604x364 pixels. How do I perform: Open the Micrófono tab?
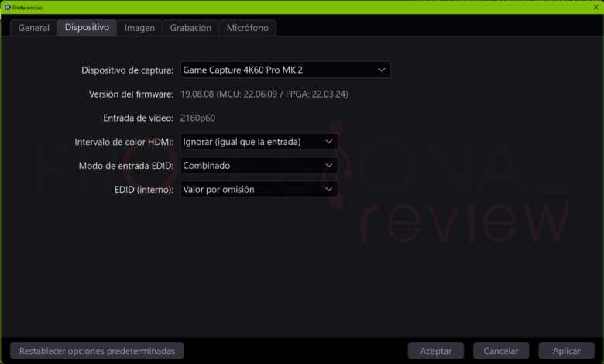tap(247, 28)
